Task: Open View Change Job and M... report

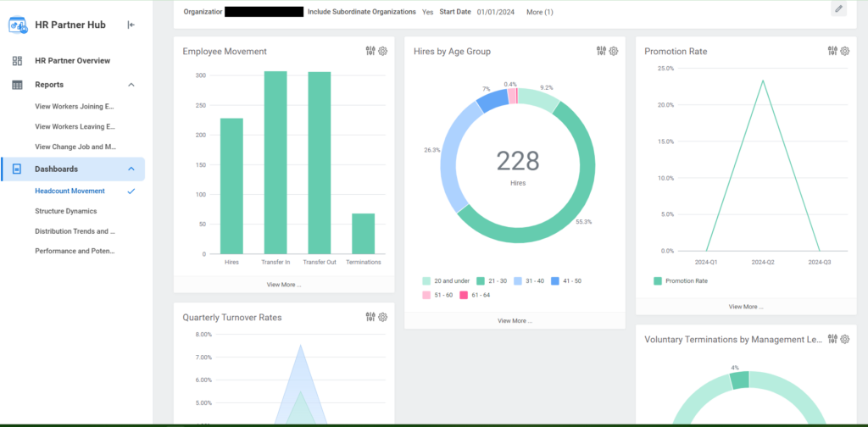Action: [75, 147]
